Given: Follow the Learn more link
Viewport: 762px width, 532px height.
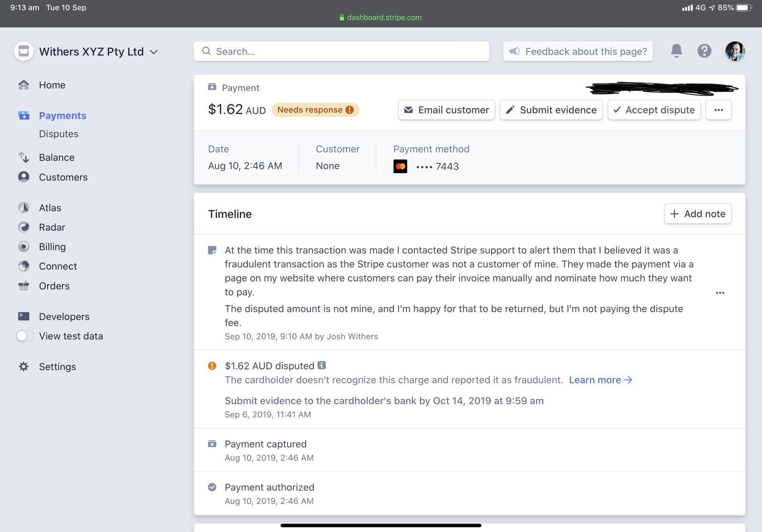Looking at the screenshot, I should click(600, 380).
